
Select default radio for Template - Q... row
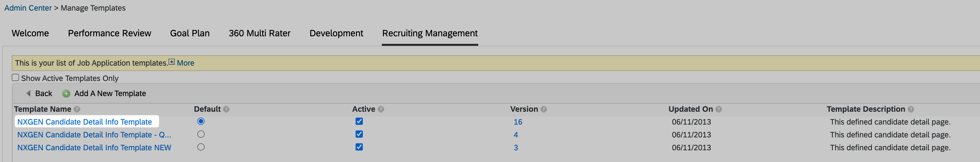coord(201,134)
